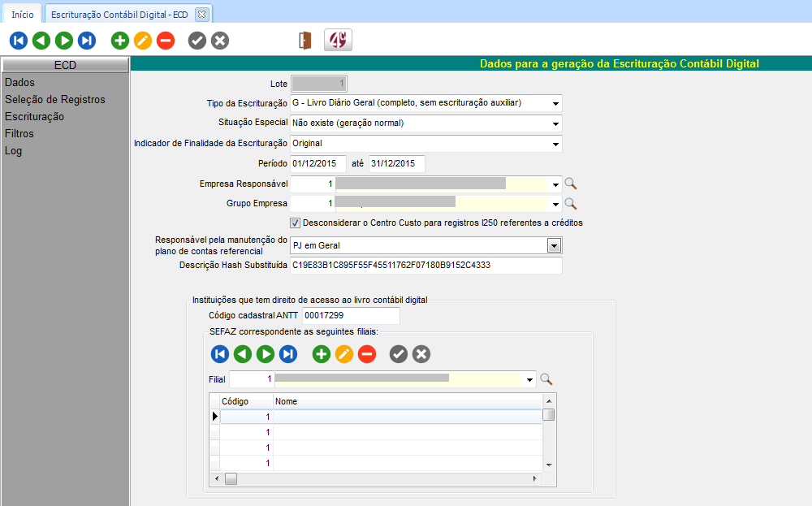This screenshot has height=506, width=812.
Task: Expand Grupo Empresa dropdown arrow
Action: 555,204
